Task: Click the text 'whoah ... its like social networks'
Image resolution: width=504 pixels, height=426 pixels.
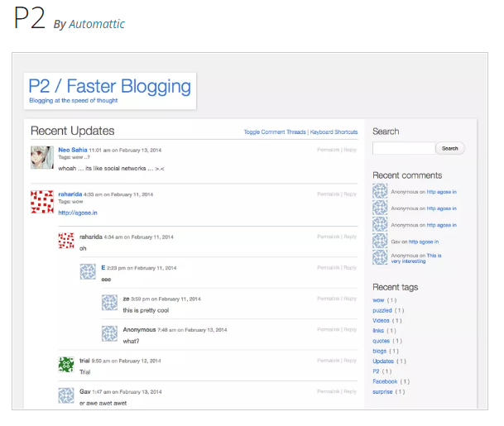Action: (x=102, y=169)
